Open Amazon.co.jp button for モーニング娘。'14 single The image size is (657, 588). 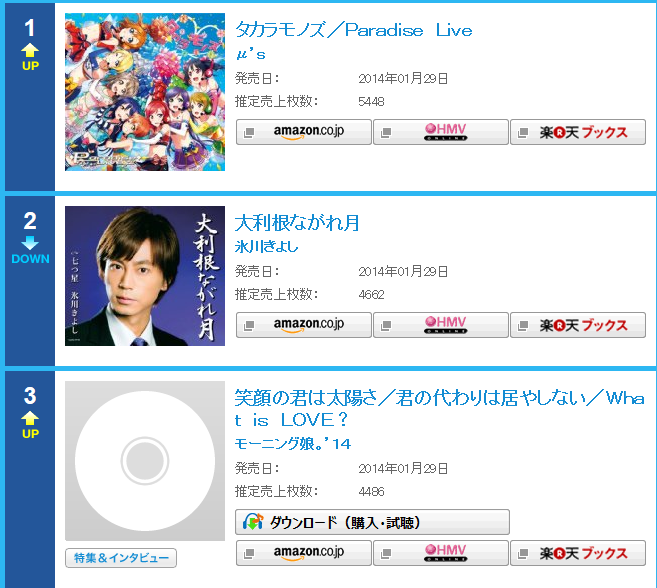click(x=304, y=553)
